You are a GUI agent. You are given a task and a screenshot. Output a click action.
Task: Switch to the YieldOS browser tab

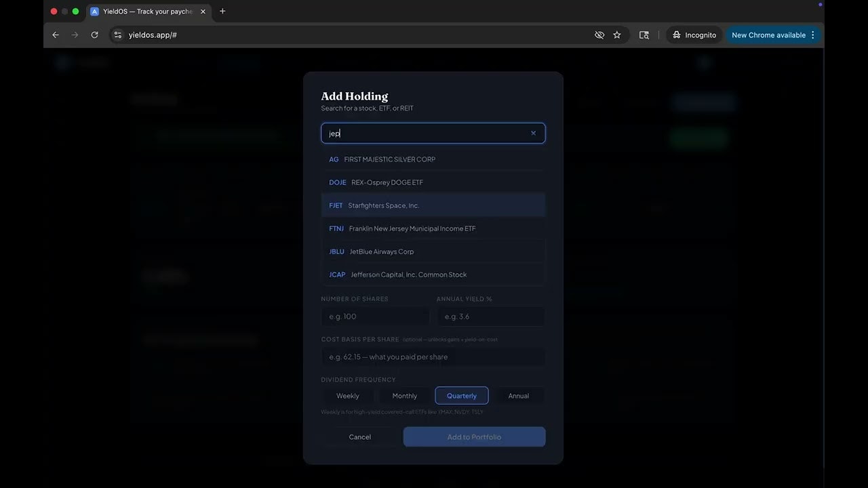(x=148, y=12)
